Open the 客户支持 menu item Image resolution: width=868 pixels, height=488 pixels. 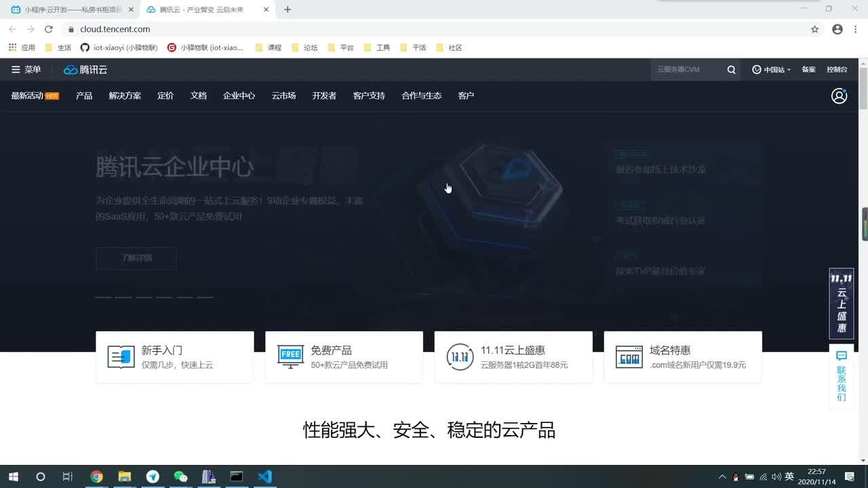click(x=369, y=96)
